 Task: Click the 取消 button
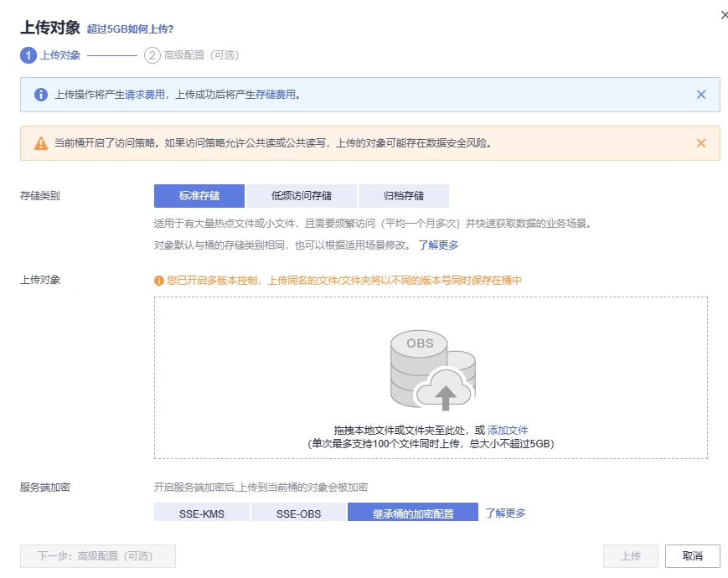coord(692,556)
